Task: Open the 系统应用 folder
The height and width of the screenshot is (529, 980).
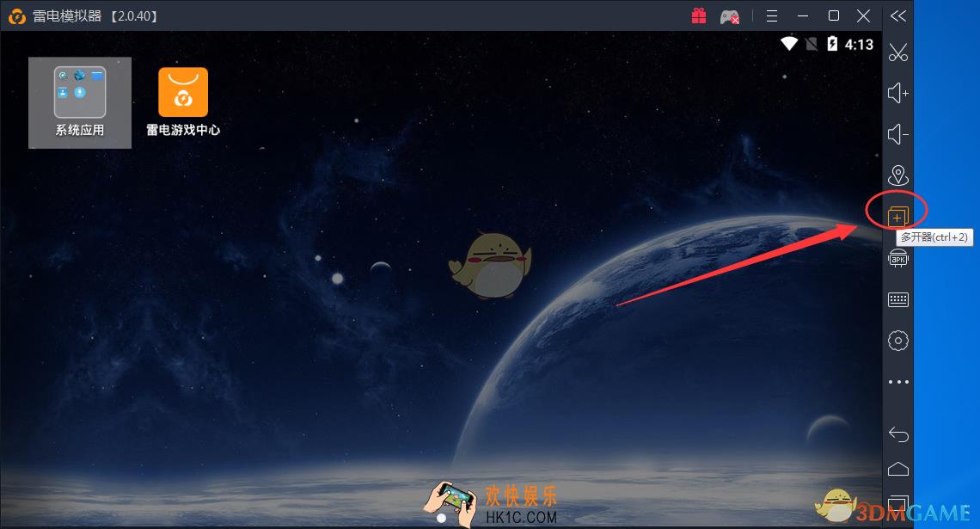Action: pyautogui.click(x=79, y=102)
